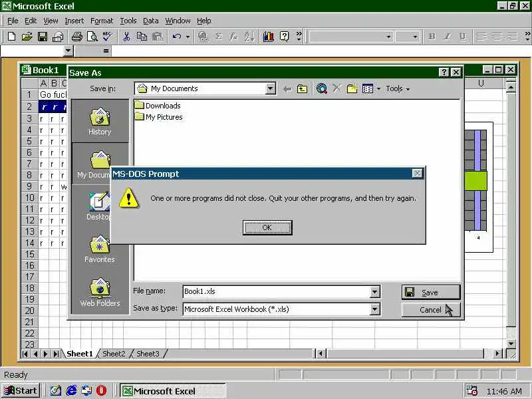Click Search the Web icon in Save As
The width and height of the screenshot is (532, 399).
coord(322,89)
